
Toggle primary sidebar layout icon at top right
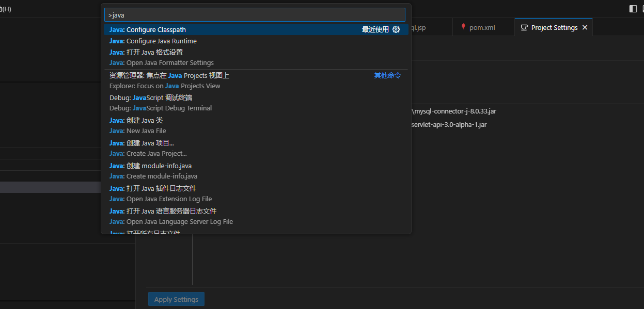point(633,9)
